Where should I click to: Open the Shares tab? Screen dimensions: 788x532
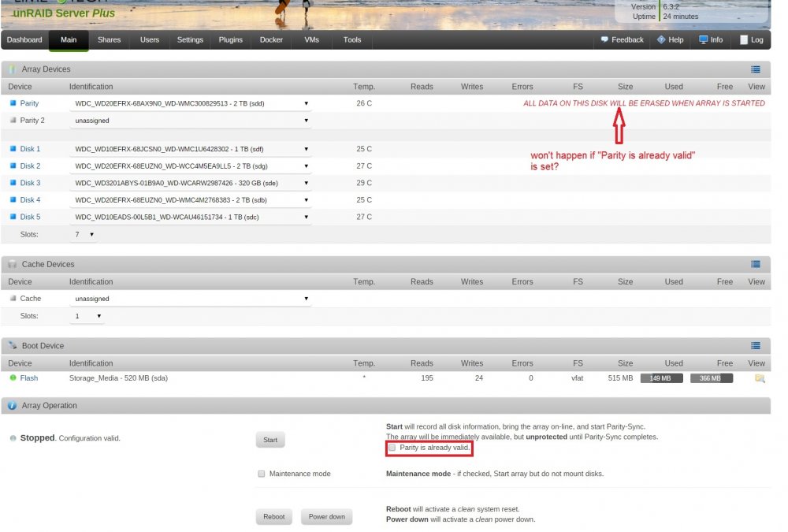coord(109,39)
